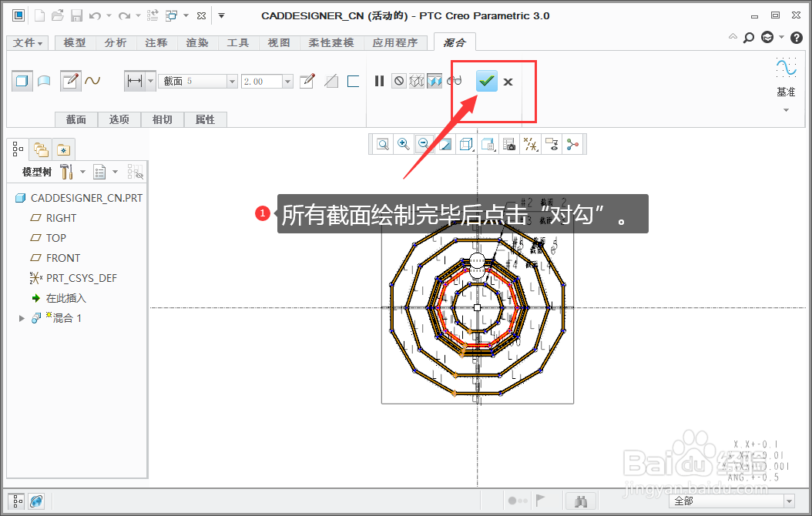The image size is (812, 516).
Task: Click the green checkmark to accept blend
Action: point(486,81)
